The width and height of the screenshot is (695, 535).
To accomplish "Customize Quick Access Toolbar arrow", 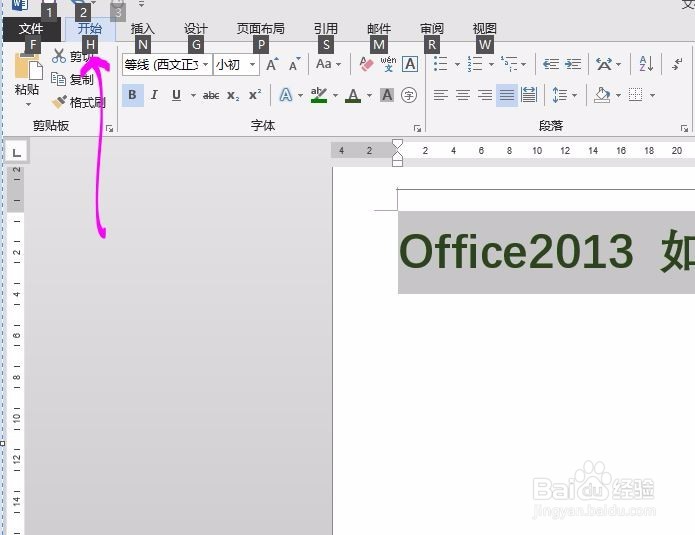I will tap(141, 4).
